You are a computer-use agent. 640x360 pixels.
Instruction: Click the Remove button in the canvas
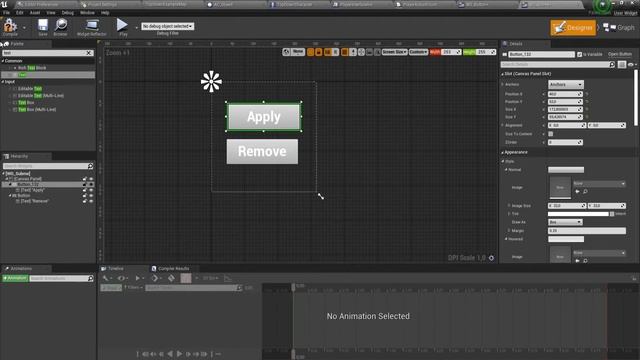tap(262, 151)
